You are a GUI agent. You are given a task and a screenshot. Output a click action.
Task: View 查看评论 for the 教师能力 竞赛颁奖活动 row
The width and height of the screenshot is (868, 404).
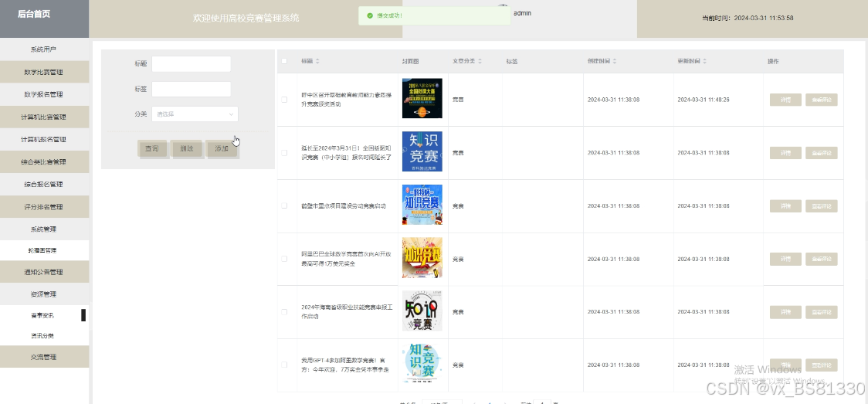pos(822,100)
